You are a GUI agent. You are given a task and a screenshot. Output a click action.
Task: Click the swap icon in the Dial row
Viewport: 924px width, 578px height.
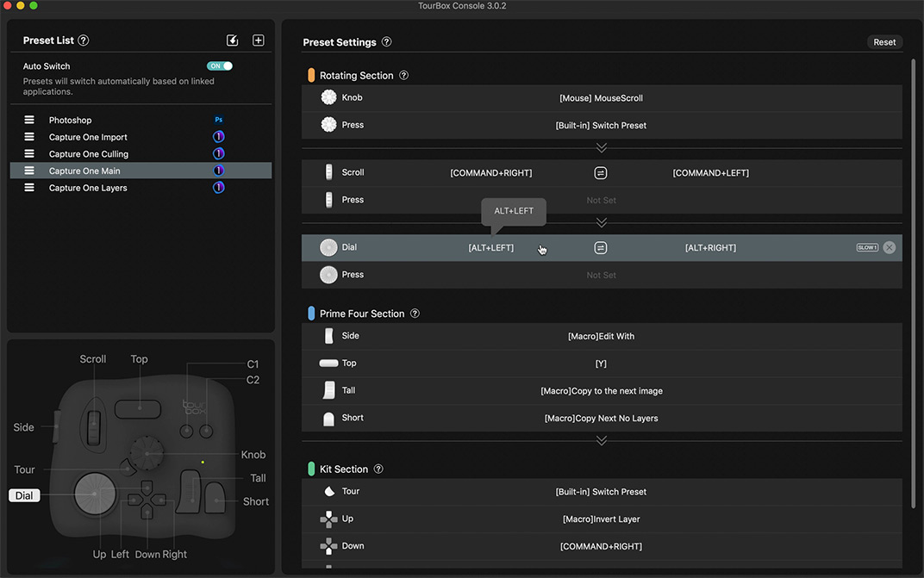pyautogui.click(x=601, y=247)
